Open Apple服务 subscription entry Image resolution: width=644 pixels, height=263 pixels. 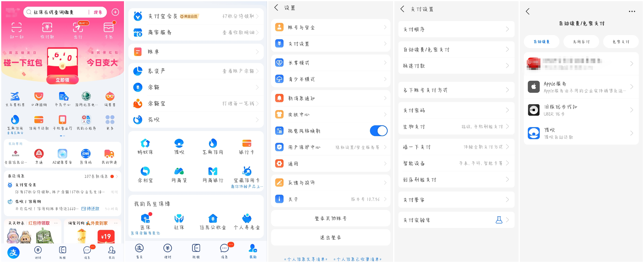(x=581, y=87)
